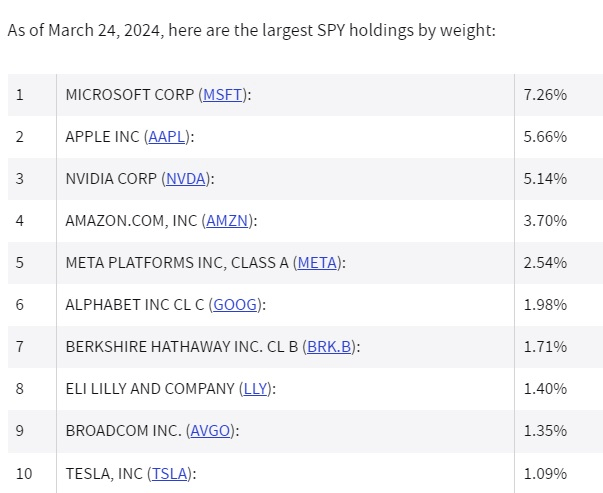Screen dimensions: 603x493
Task: Click Nvidia's 5.14% weight value
Action: (x=545, y=178)
